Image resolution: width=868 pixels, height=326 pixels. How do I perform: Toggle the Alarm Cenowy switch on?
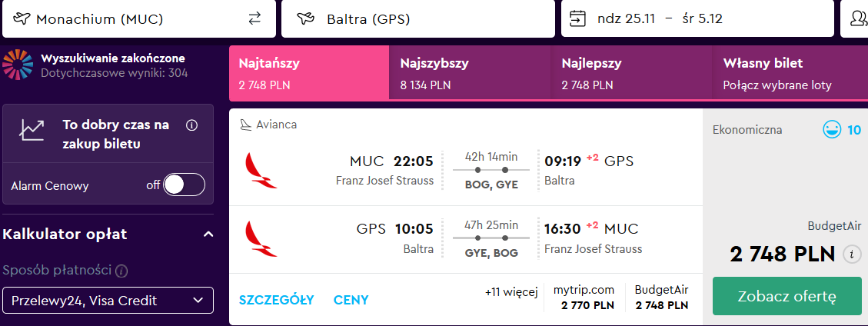point(185,185)
